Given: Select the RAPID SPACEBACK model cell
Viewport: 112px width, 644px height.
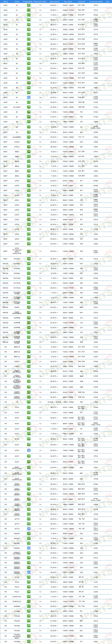Looking at the screenshot, I should pyautogui.click(x=17, y=312).
